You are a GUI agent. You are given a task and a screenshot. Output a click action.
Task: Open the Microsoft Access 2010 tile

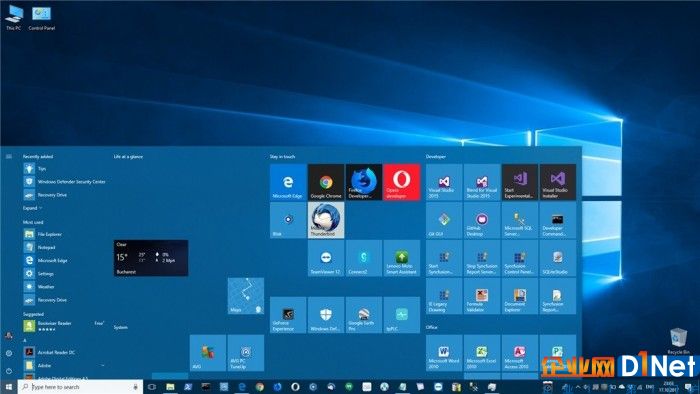click(x=520, y=353)
